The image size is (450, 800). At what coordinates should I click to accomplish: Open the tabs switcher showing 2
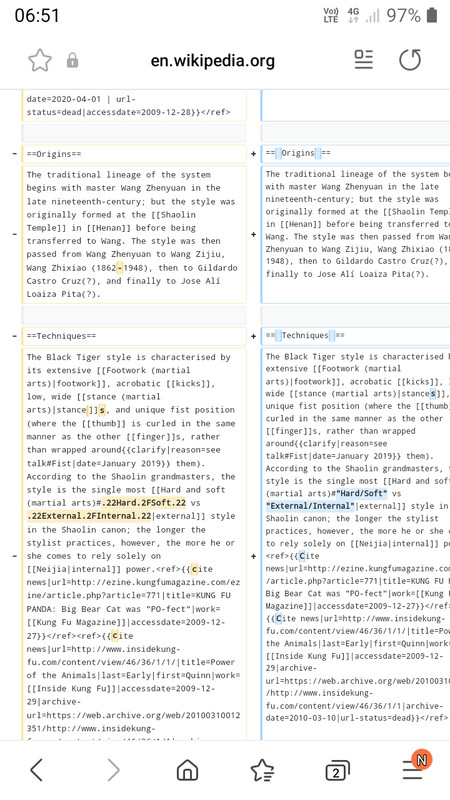tap(337, 770)
